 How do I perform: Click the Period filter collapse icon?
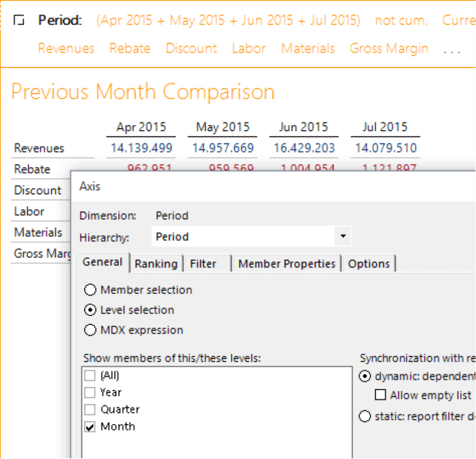19,21
